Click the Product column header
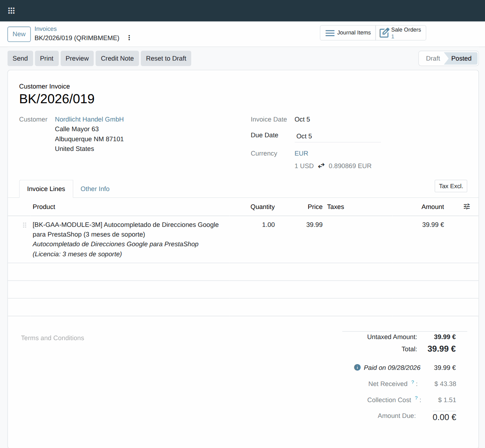 pyautogui.click(x=44, y=207)
